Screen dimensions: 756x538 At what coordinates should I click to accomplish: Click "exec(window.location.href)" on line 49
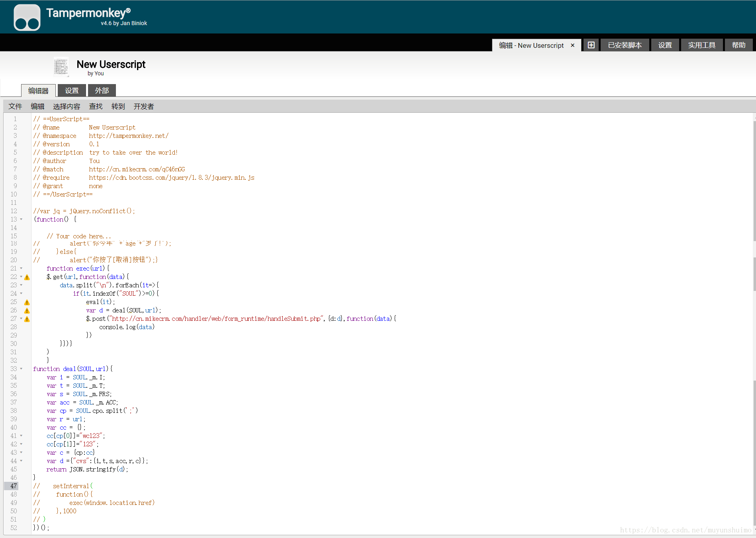tap(112, 503)
